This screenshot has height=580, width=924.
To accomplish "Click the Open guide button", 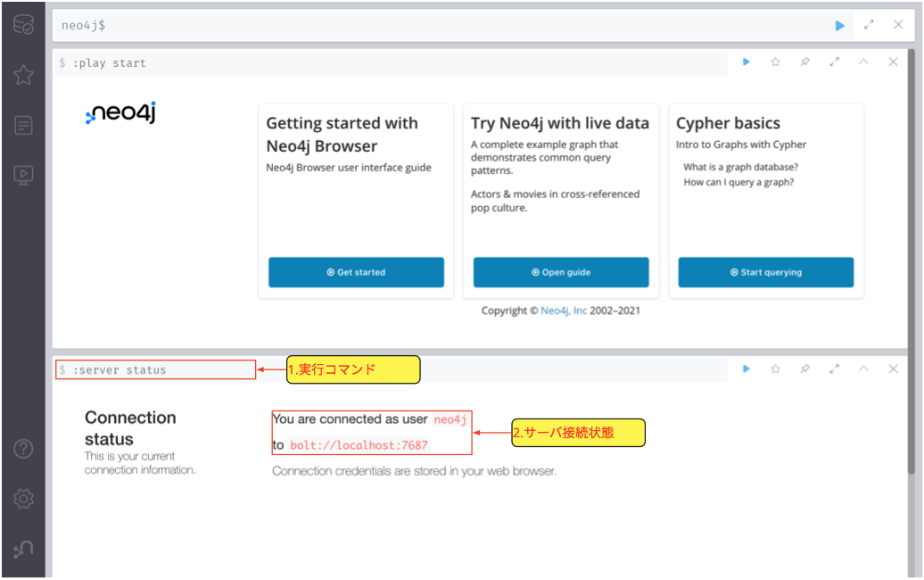I will tap(561, 272).
